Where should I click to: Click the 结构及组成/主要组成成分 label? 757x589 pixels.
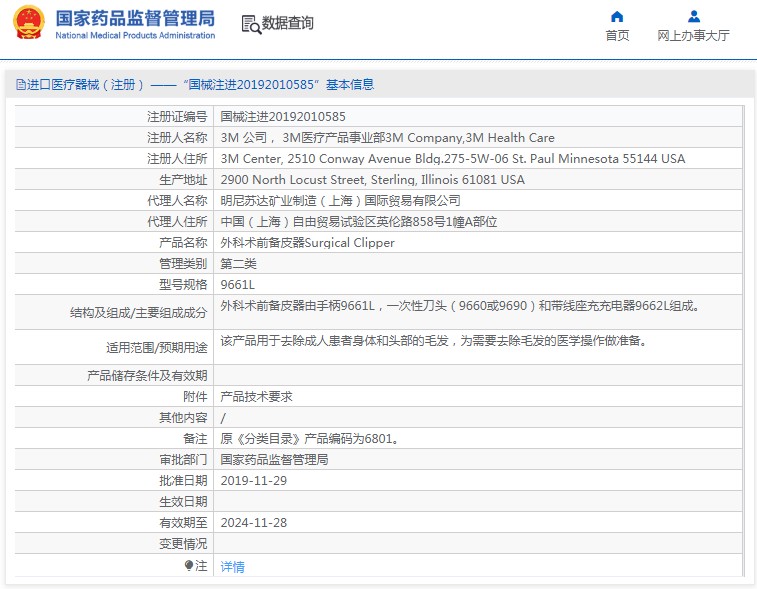pos(139,313)
